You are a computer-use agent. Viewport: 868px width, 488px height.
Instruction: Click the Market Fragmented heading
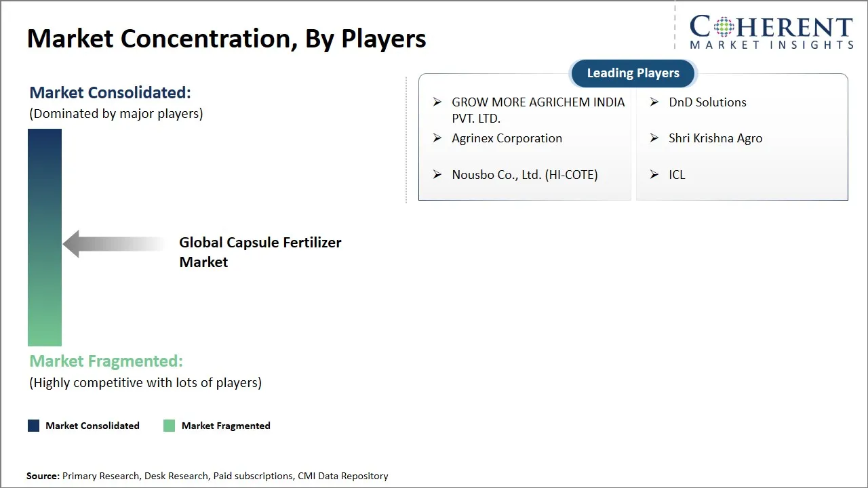pyautogui.click(x=106, y=361)
